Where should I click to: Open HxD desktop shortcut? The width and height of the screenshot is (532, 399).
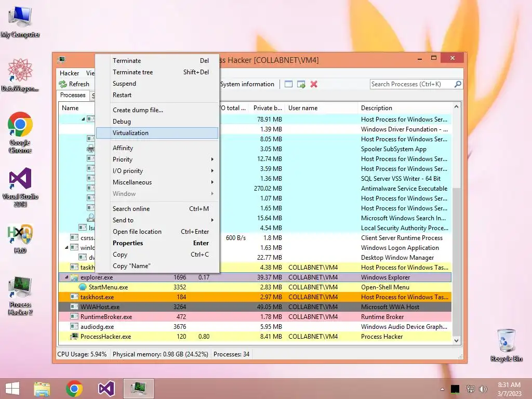(x=20, y=239)
